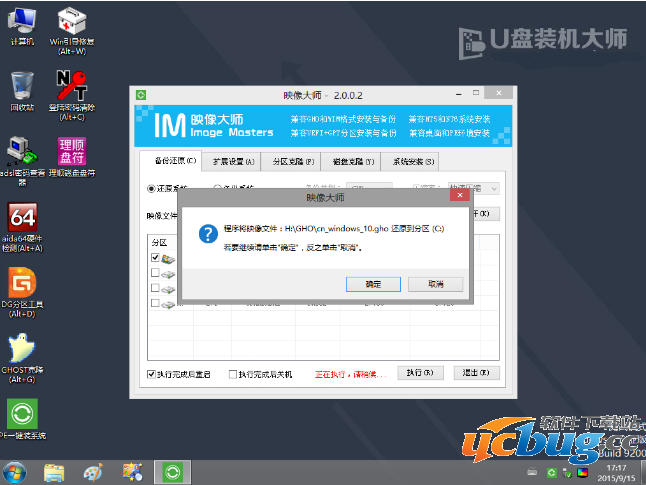Click the 退出 (E) button
The width and height of the screenshot is (646, 485).
(476, 373)
